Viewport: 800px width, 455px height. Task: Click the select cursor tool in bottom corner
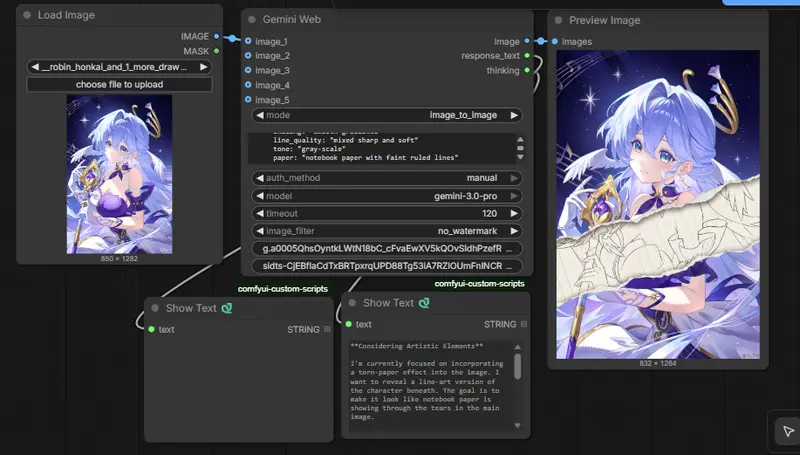[788, 431]
